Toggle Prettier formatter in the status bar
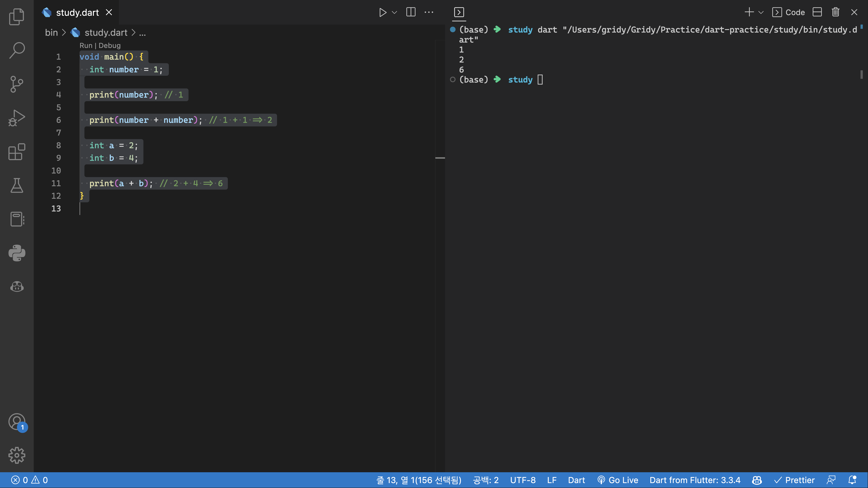 [x=794, y=480]
